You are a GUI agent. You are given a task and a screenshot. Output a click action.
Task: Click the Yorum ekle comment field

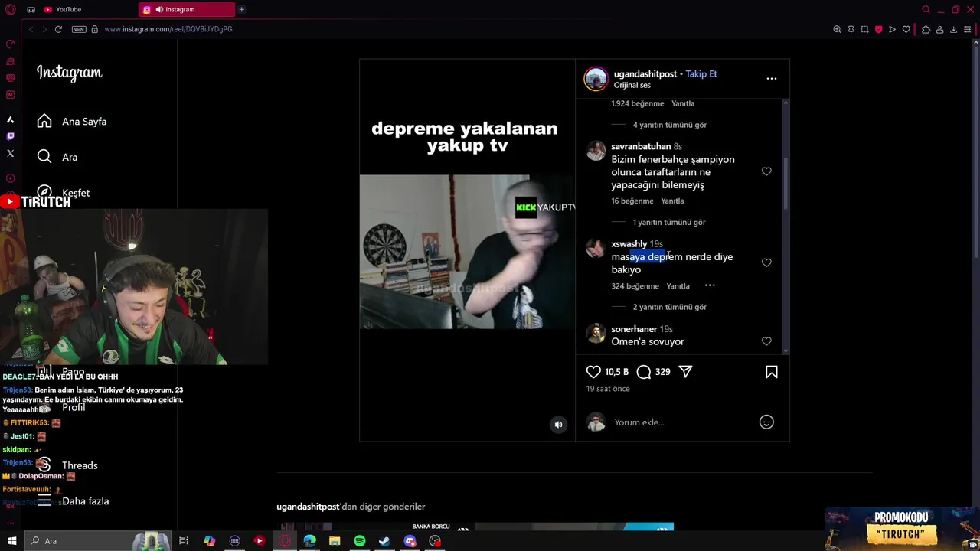[x=681, y=422]
